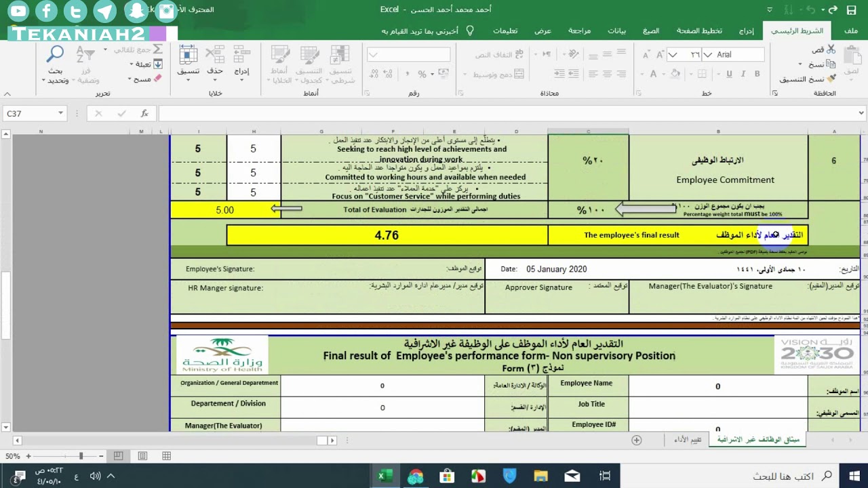Screen dimensions: 868x488
Task: Click the lightbulb Tell Me icon
Action: tap(469, 30)
